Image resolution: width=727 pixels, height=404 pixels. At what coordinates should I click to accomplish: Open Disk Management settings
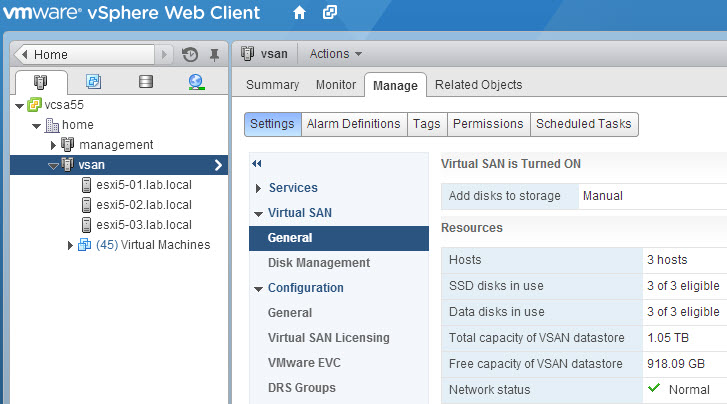(x=319, y=263)
